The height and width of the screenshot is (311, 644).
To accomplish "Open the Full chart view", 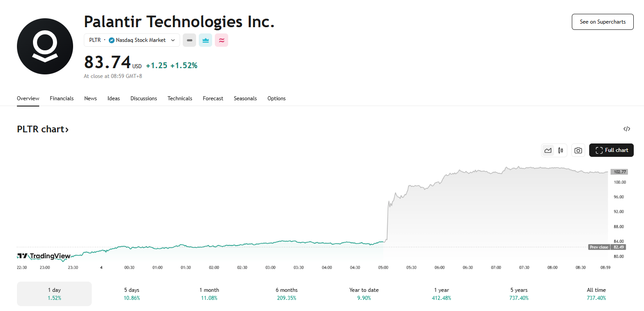I will pos(611,151).
